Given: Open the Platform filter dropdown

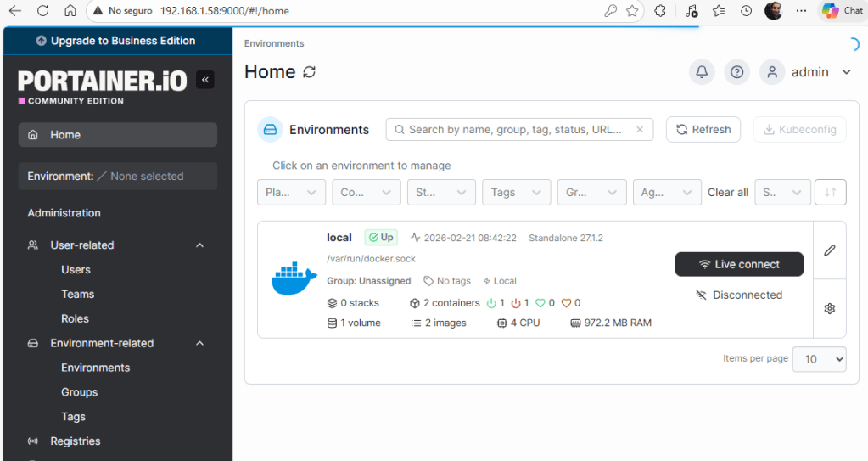Looking at the screenshot, I should click(291, 193).
